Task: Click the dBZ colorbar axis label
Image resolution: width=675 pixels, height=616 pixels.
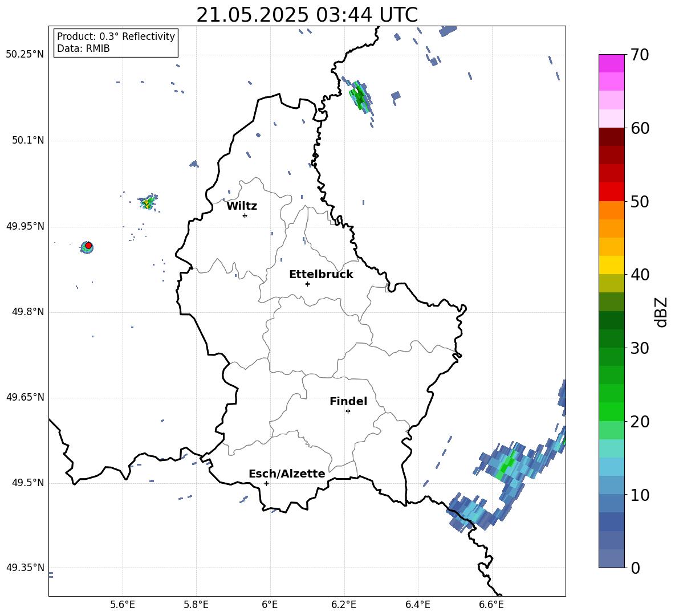Action: point(661,312)
